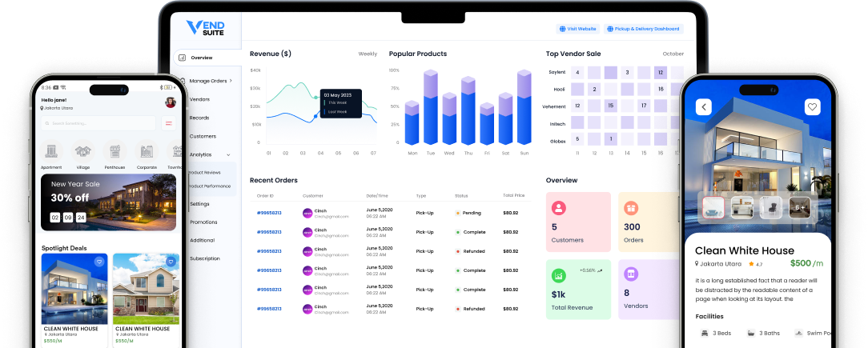The height and width of the screenshot is (348, 868).
Task: Open the Pickup & Delivery Dashboard
Action: pyautogui.click(x=644, y=29)
